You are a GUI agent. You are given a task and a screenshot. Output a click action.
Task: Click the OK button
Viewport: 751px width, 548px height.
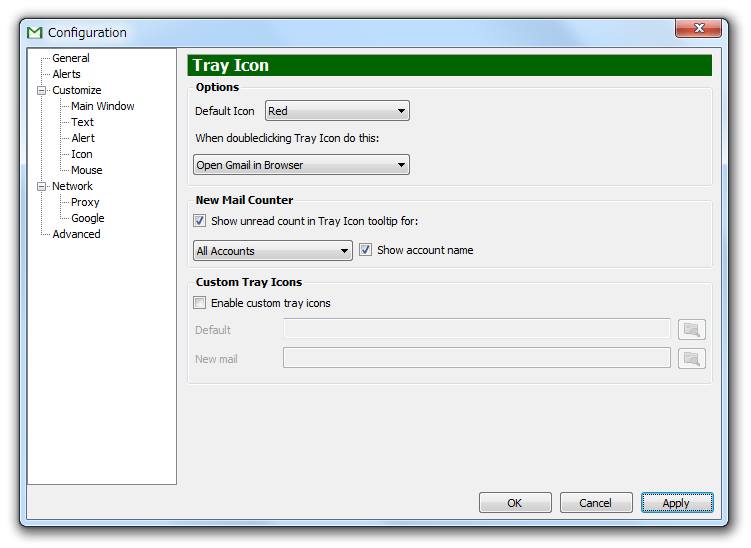tap(515, 502)
